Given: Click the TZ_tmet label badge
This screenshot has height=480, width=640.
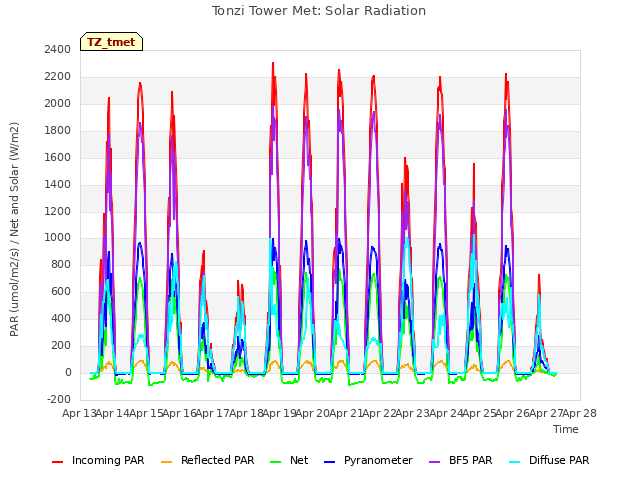Looking at the screenshot, I should 111,42.
